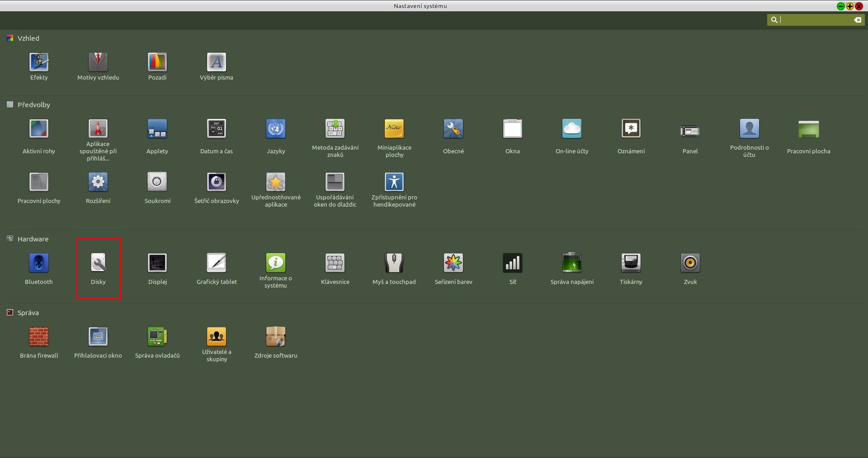Open Šetřič obrazovky screensaver settings
Screen dimensions: 868x458
[217, 182]
